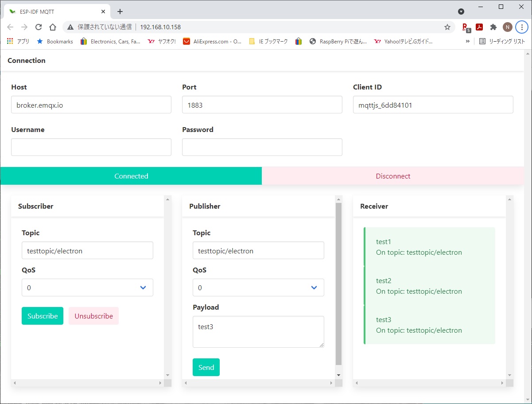The width and height of the screenshot is (532, 404).
Task: Click the Receiver panel scrollbar
Action: click(509, 288)
